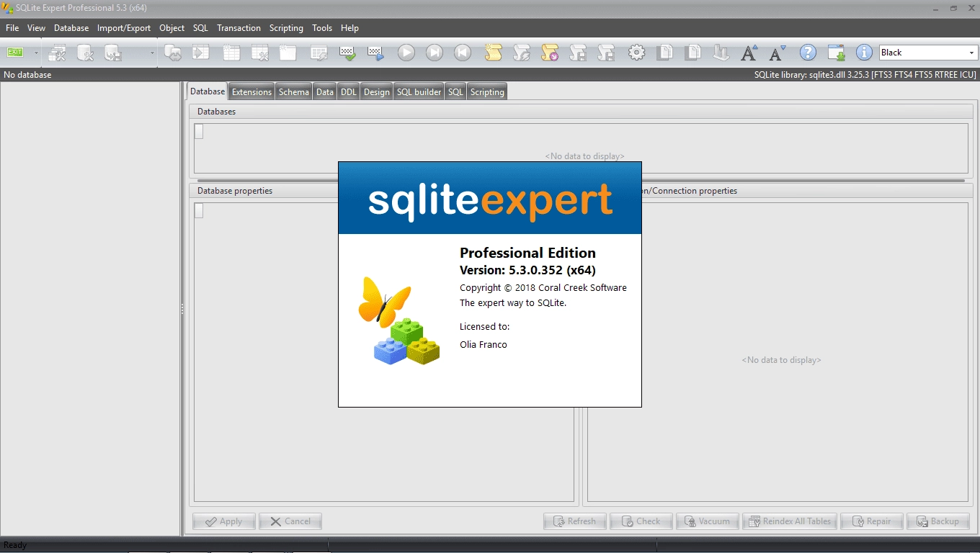The height and width of the screenshot is (553, 980).
Task: Click the skip-back round toolbar button
Action: [x=463, y=53]
